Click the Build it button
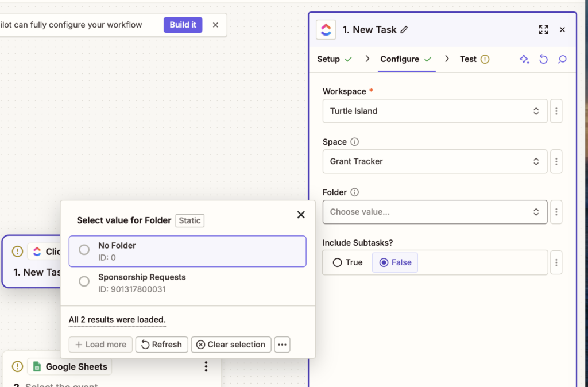The width and height of the screenshot is (588, 387). pos(183,25)
